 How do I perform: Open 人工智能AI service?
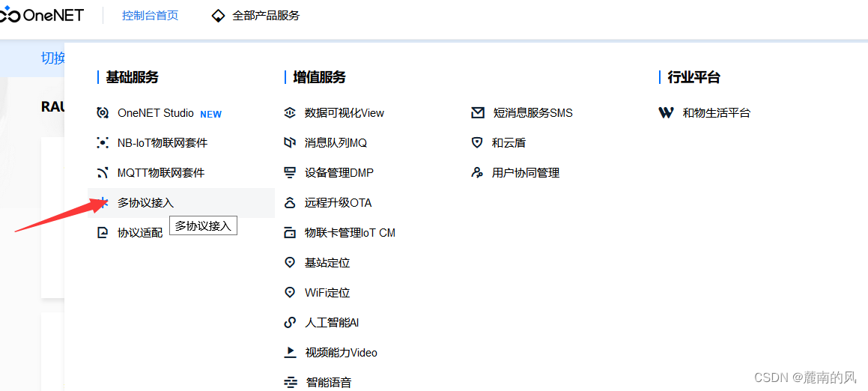point(332,322)
